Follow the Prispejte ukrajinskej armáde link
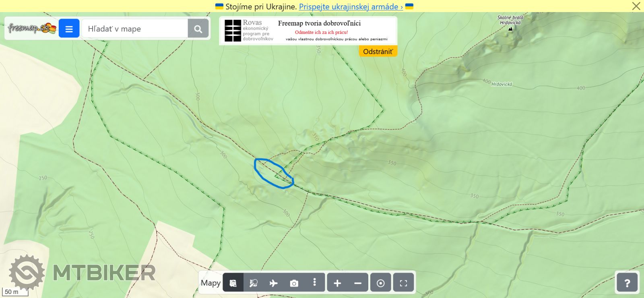This screenshot has width=644, height=298. [x=351, y=6]
